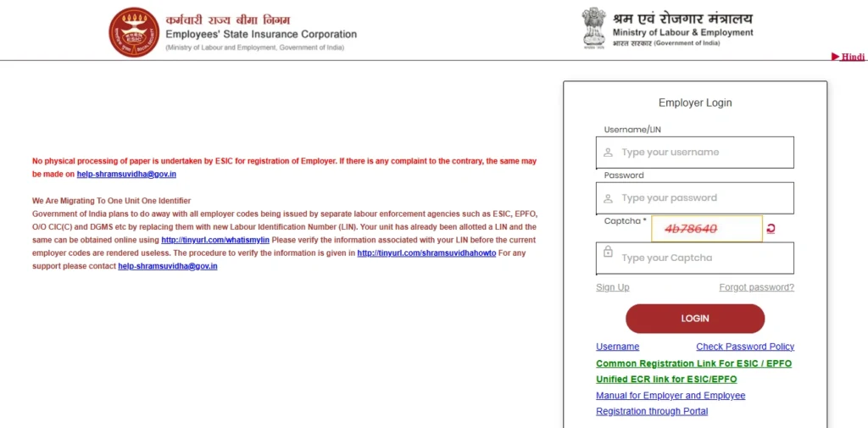The image size is (868, 428).
Task: Click the ESIC circular logo
Action: tap(133, 32)
